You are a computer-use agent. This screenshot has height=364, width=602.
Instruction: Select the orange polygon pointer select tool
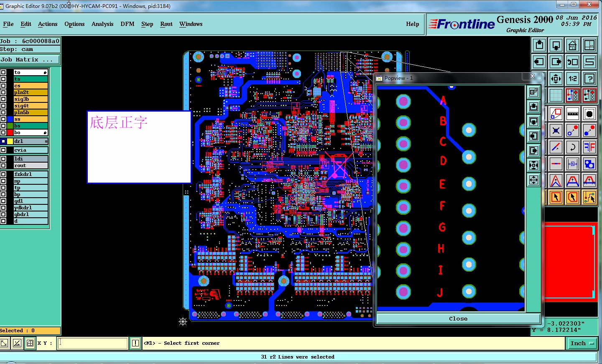coord(572,197)
